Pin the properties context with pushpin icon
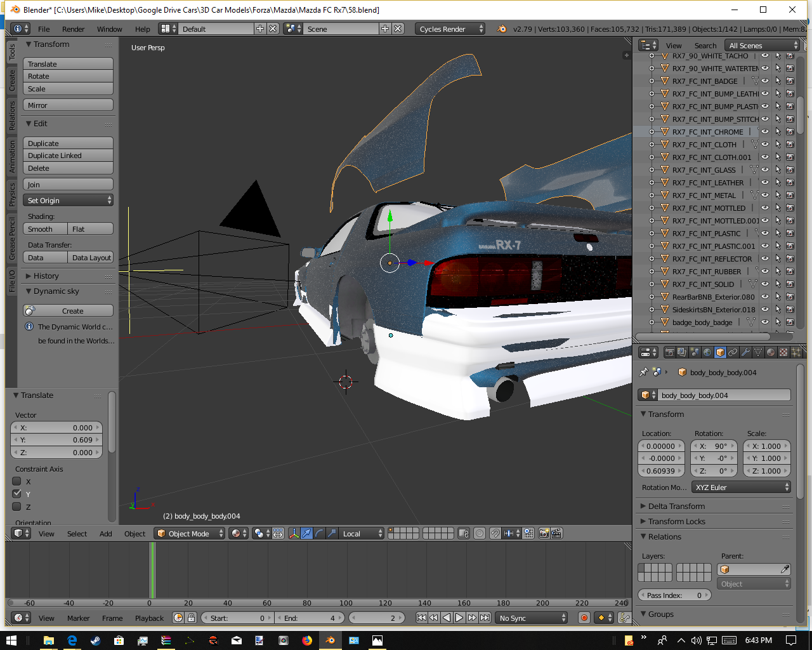 644,372
